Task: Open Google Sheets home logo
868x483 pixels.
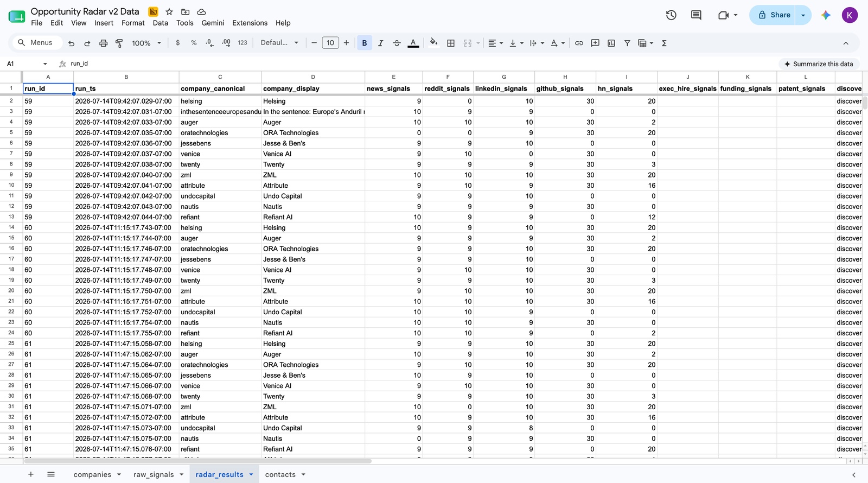Action: point(17,16)
